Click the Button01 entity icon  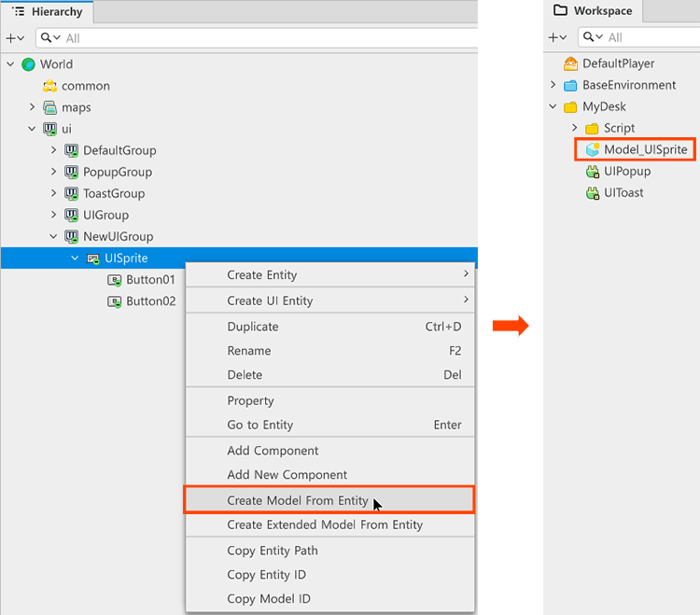(x=114, y=279)
